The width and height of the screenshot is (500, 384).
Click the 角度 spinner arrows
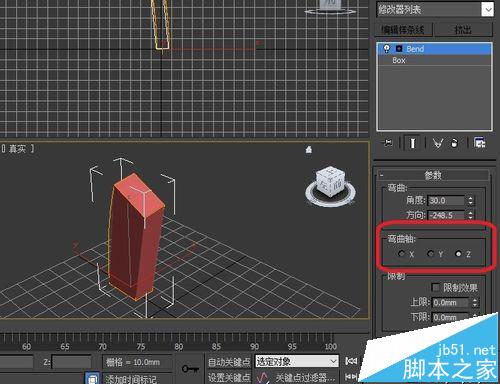pyautogui.click(x=470, y=200)
